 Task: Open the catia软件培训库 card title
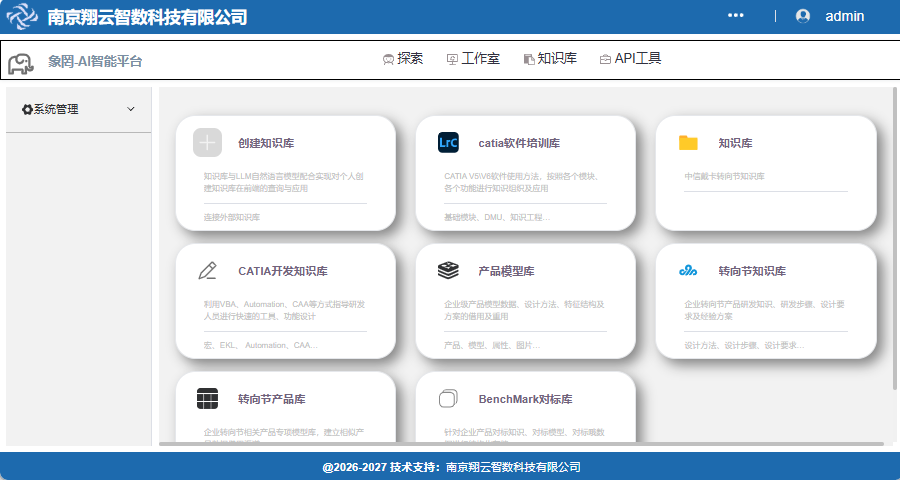tap(519, 143)
